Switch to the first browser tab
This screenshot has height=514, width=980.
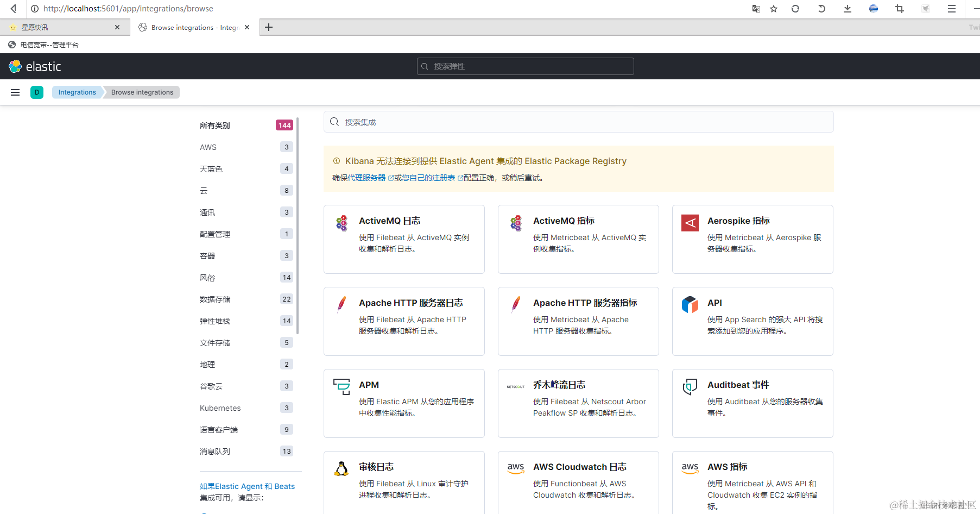[65, 27]
